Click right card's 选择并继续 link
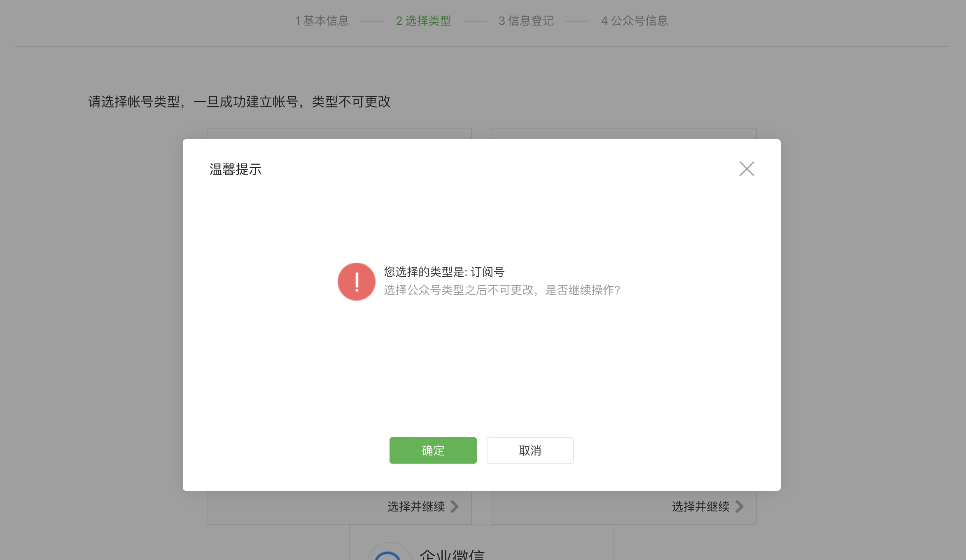Screen dimensions: 966x560 pos(700,506)
